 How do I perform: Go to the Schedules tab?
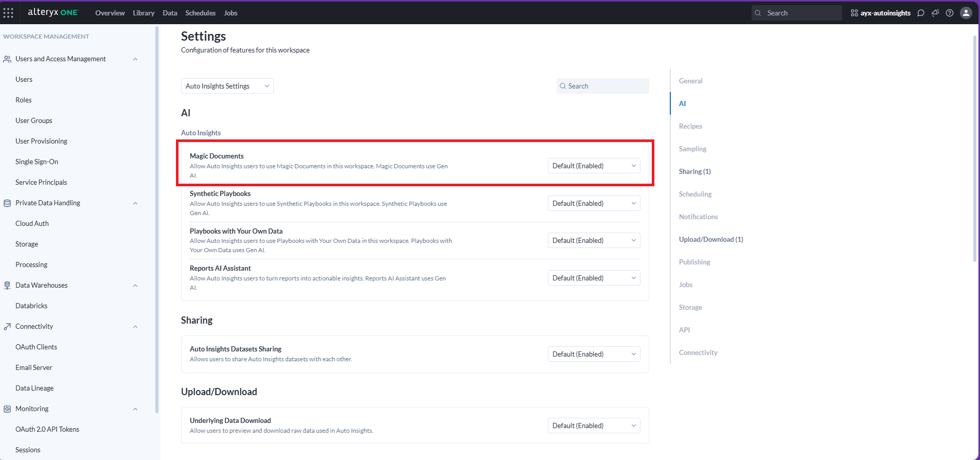point(200,13)
